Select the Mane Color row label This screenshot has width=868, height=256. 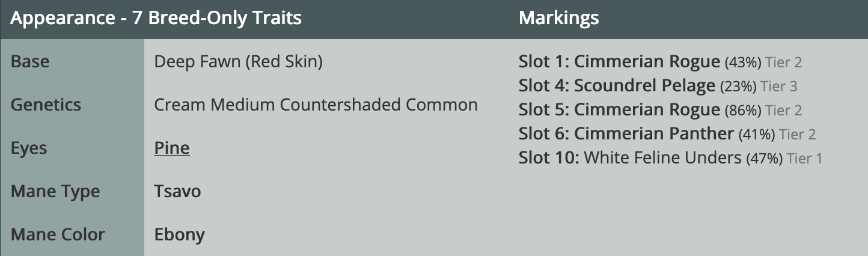(58, 234)
